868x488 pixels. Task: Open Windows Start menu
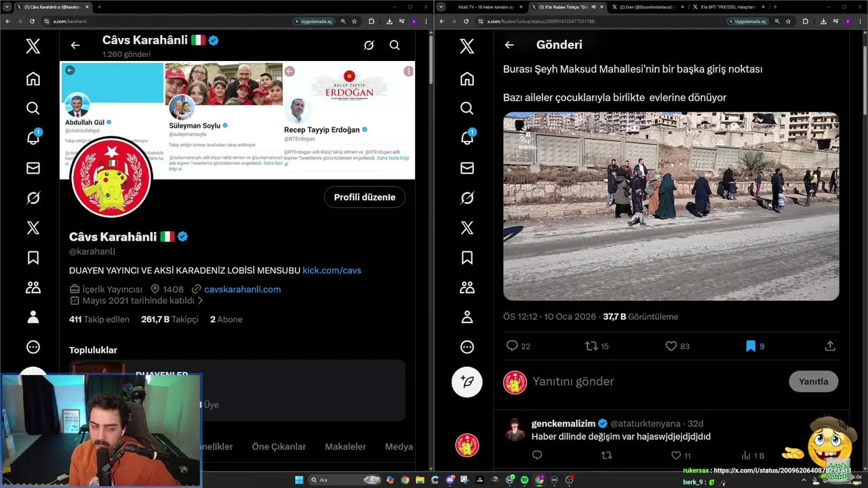click(299, 480)
